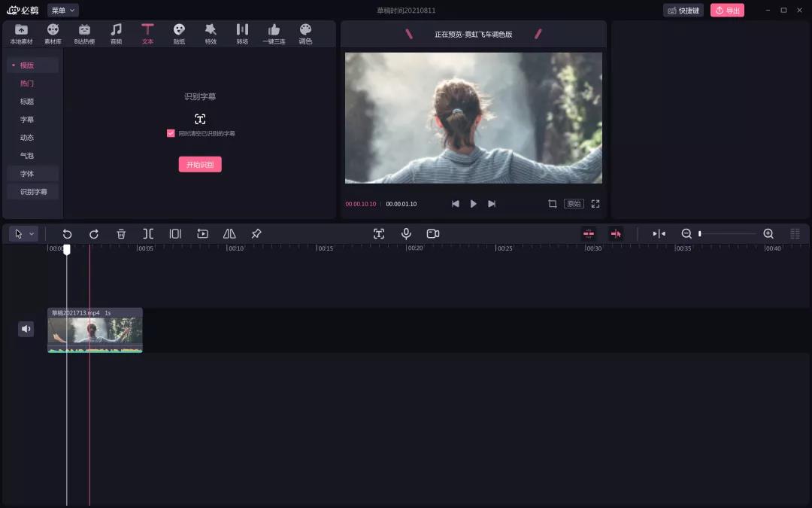
Task: Click the reverse playback clip icon
Action: point(202,234)
